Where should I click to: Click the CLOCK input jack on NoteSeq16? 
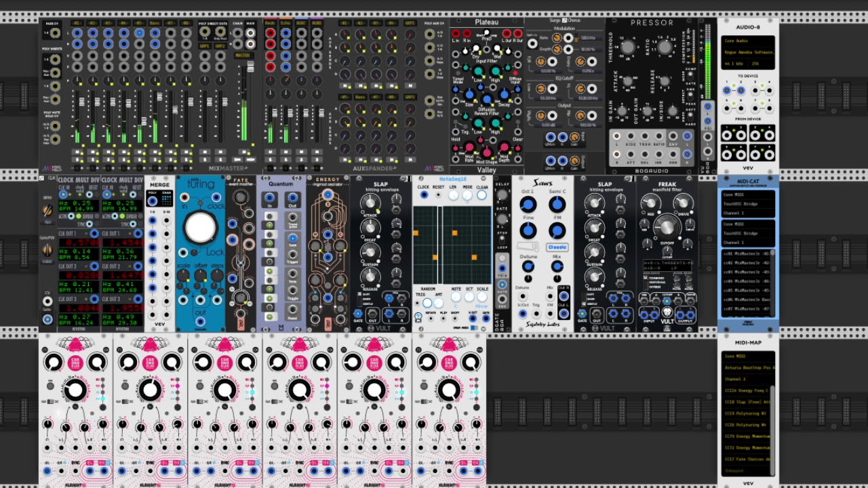[424, 195]
